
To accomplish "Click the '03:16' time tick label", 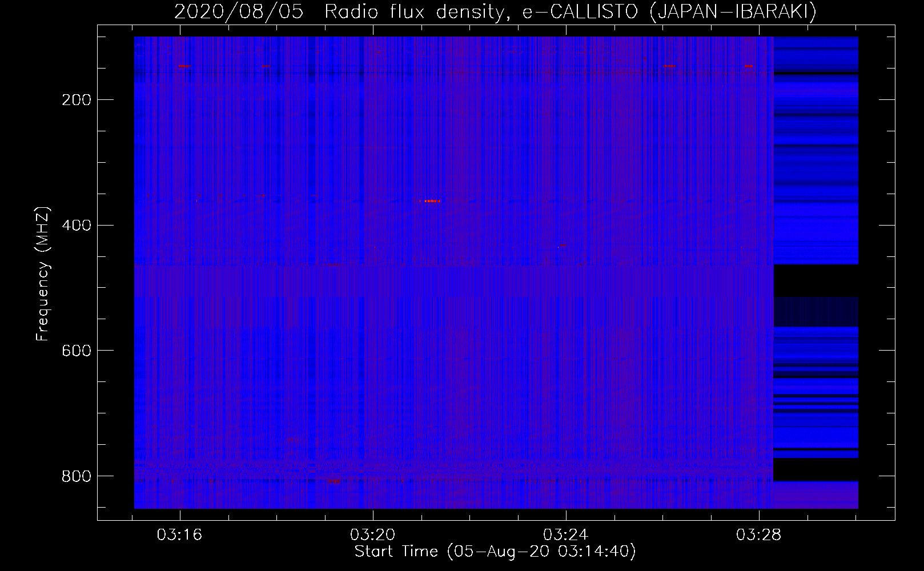I will click(x=180, y=535).
